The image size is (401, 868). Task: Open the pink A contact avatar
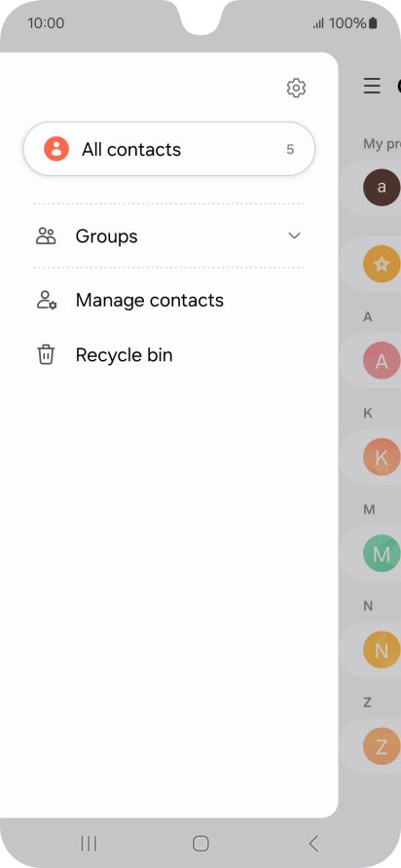(x=382, y=361)
